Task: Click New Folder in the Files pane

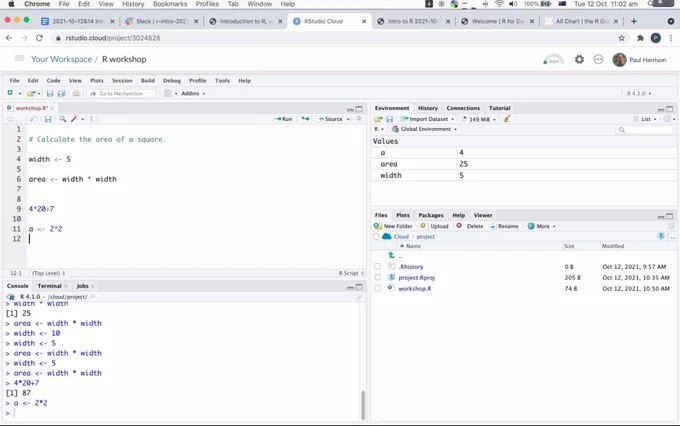Action: 393,226
